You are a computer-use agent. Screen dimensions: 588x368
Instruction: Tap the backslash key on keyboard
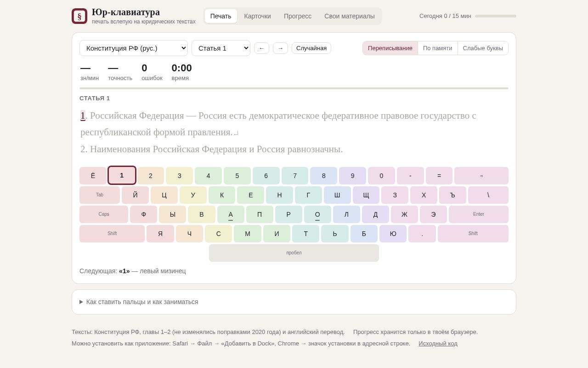(x=488, y=195)
